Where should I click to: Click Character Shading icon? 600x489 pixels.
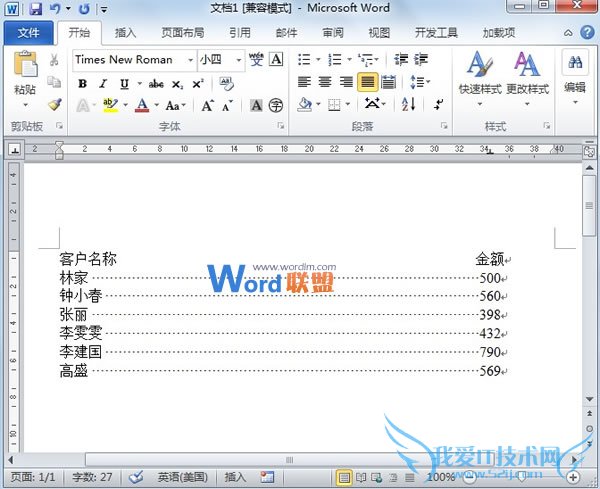pyautogui.click(x=256, y=105)
